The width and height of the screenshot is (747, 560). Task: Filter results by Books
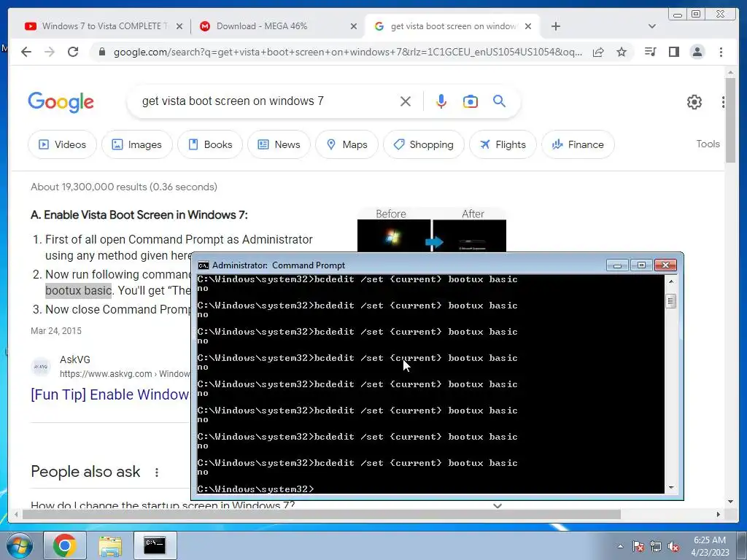210,144
